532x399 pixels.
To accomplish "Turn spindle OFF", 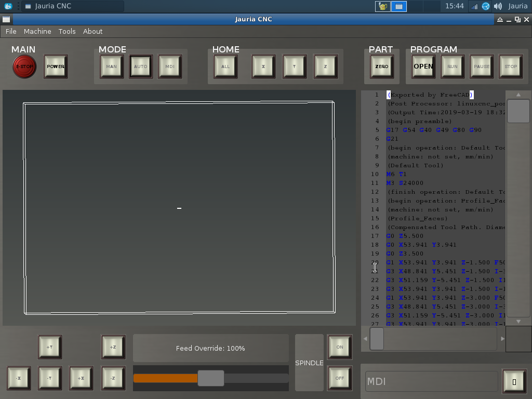I will click(x=340, y=378).
